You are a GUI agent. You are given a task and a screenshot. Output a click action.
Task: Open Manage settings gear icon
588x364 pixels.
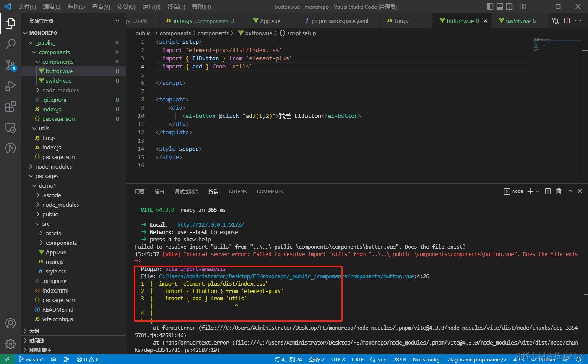[10, 344]
